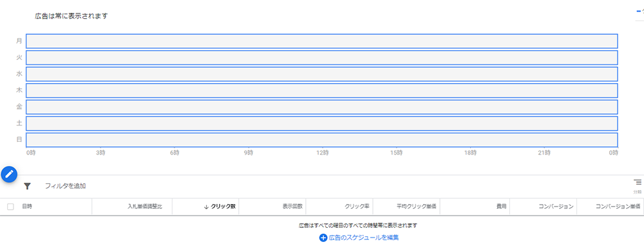Sort by 平均クリック単価 column header
This screenshot has width=644, height=251.
416,207
